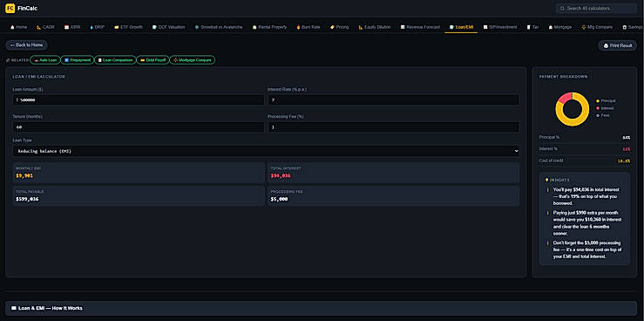Click the Interest % value in breakdown
The width and height of the screenshot is (644, 321).
coord(627,149)
